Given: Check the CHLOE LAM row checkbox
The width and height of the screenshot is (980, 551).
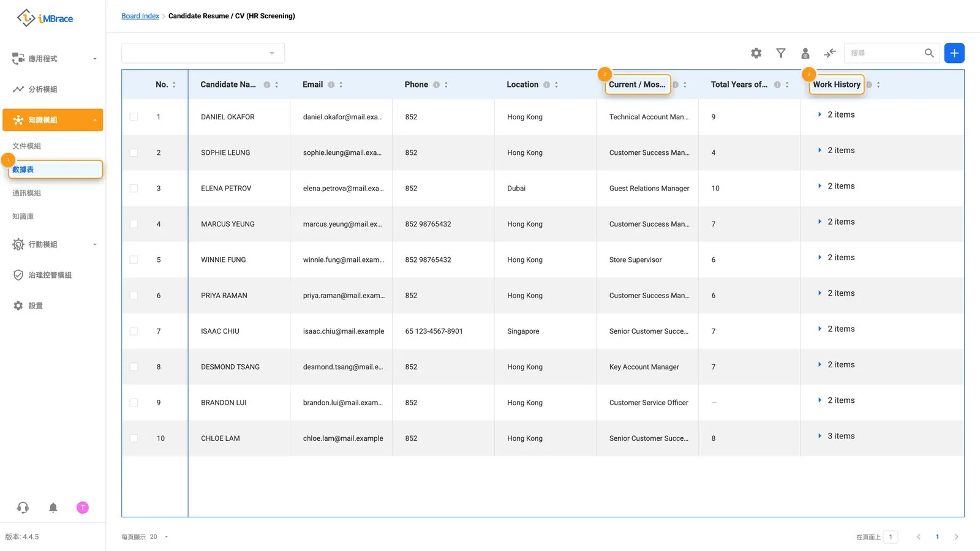Looking at the screenshot, I should (134, 438).
